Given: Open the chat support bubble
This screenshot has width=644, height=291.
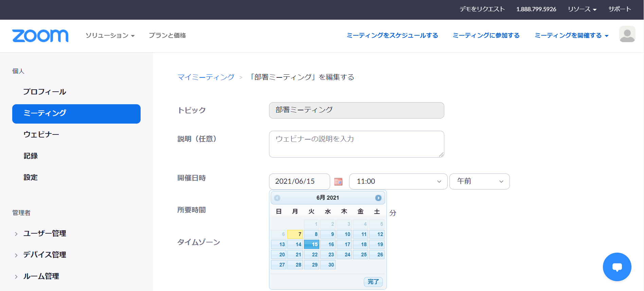Looking at the screenshot, I should (x=617, y=267).
